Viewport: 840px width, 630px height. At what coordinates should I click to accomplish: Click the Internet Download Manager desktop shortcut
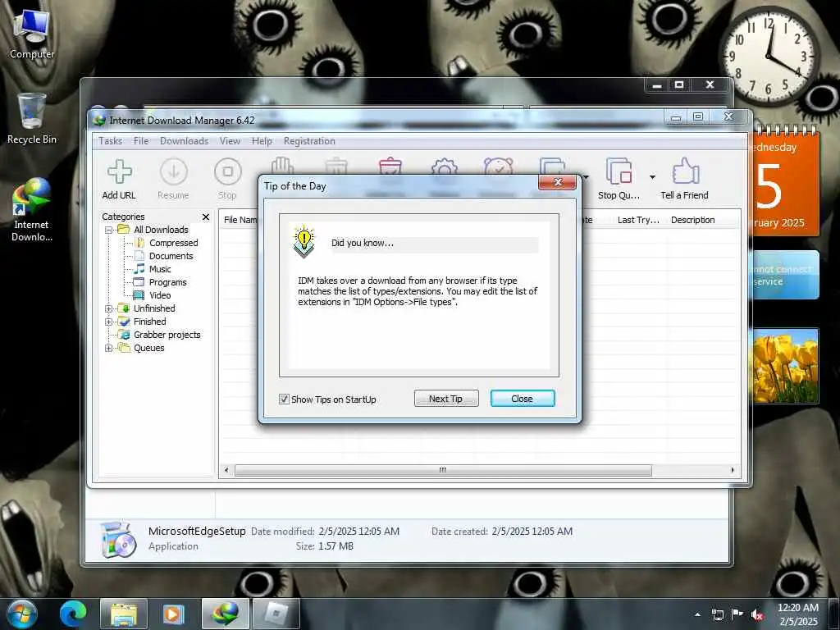[x=32, y=210]
